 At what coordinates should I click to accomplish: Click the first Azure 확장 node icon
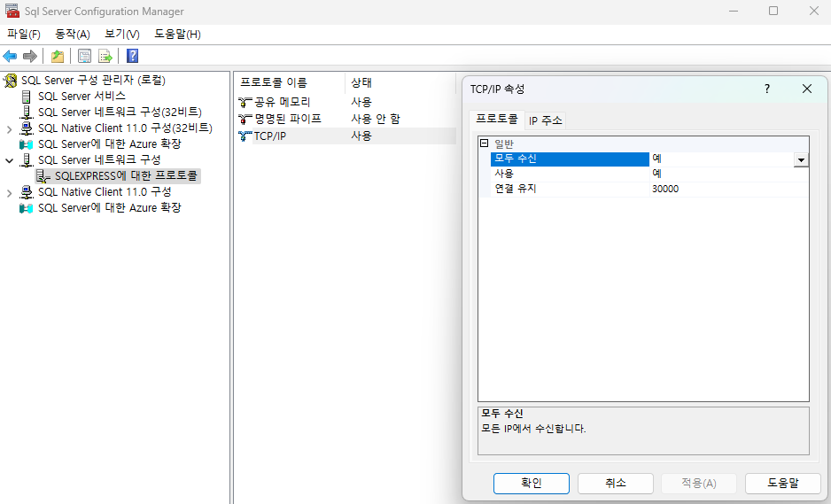point(26,144)
